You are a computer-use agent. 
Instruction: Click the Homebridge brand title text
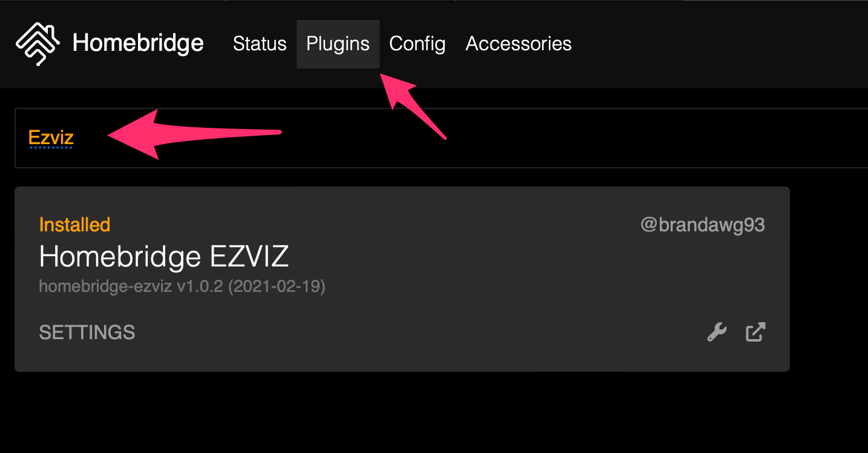(138, 43)
